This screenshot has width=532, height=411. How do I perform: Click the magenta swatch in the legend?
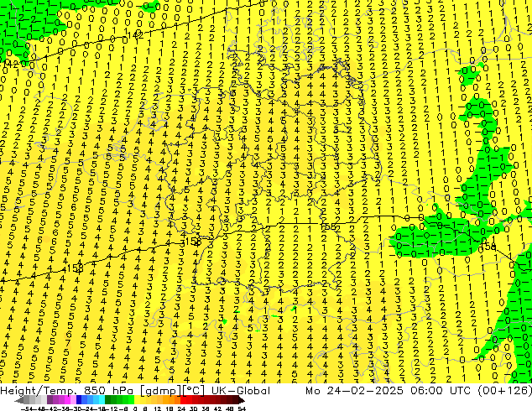[67, 400]
